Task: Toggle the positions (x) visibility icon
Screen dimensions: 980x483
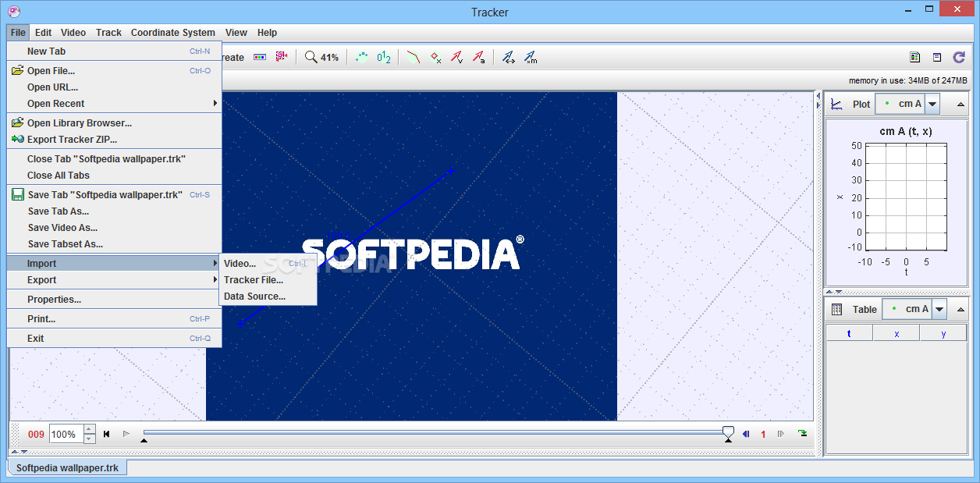Action: click(435, 57)
